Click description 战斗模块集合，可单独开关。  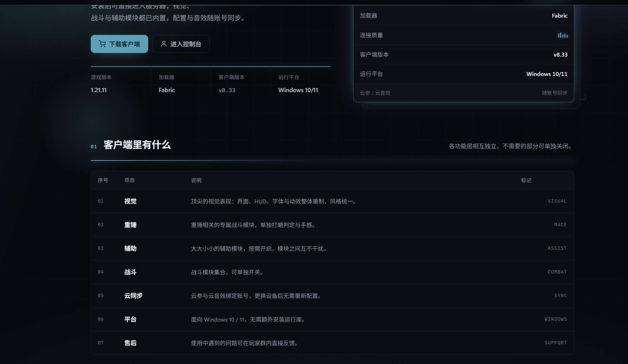pyautogui.click(x=228, y=272)
